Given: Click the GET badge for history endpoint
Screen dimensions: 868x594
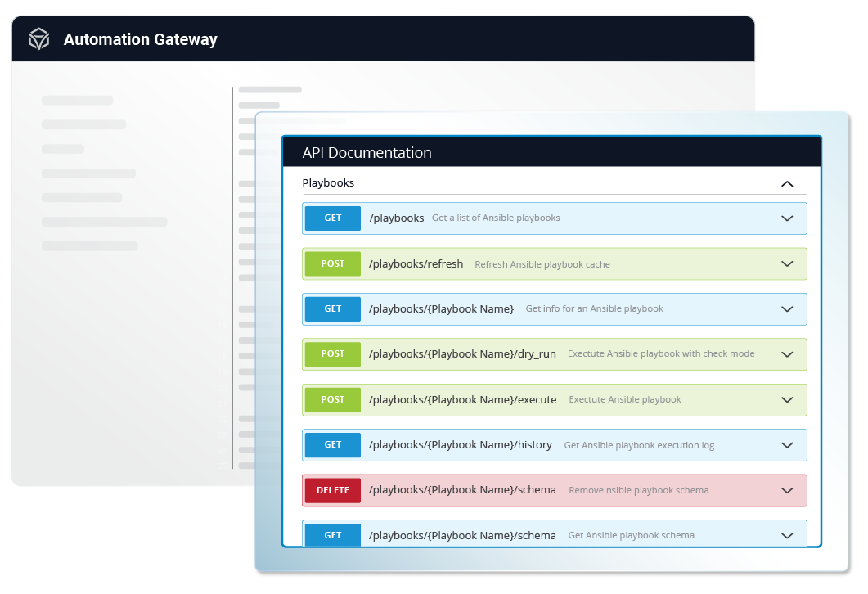Looking at the screenshot, I should pyautogui.click(x=332, y=445).
